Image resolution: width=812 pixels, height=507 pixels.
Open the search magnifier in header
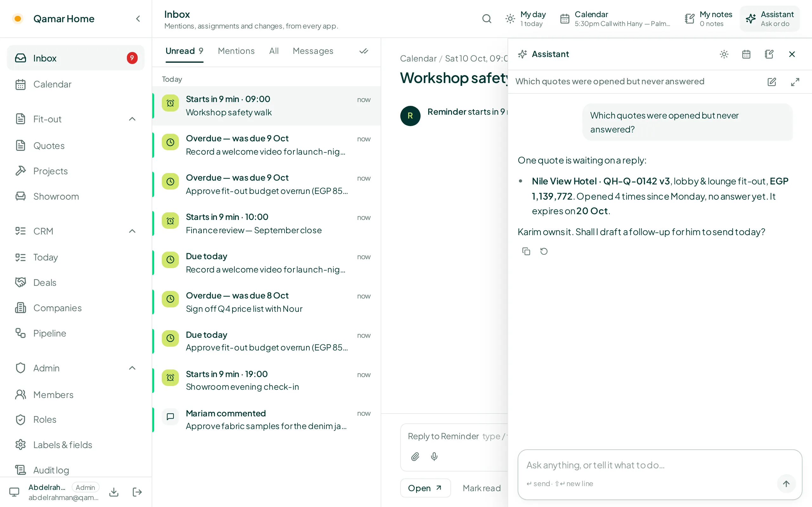[x=487, y=19]
